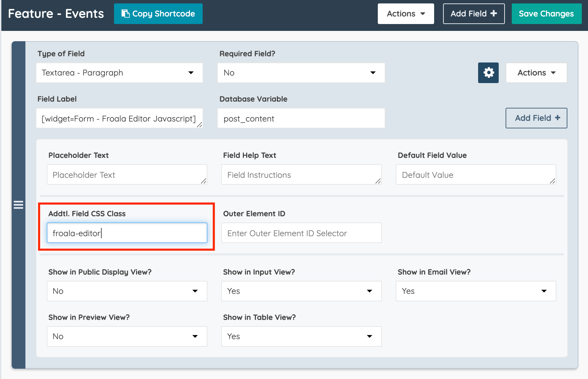Click the Outer Element ID input
The width and height of the screenshot is (588, 379).
(x=301, y=233)
